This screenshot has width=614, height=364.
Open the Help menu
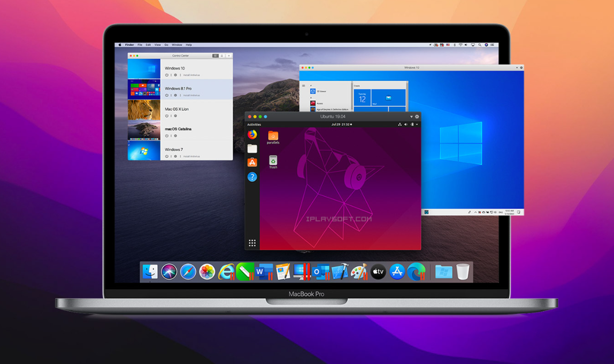click(189, 45)
